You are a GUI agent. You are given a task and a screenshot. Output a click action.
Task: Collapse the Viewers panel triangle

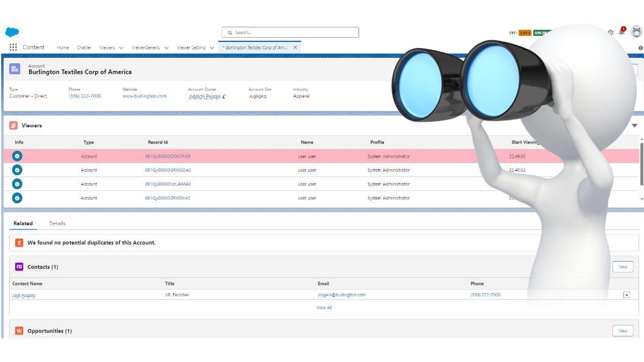tap(634, 125)
